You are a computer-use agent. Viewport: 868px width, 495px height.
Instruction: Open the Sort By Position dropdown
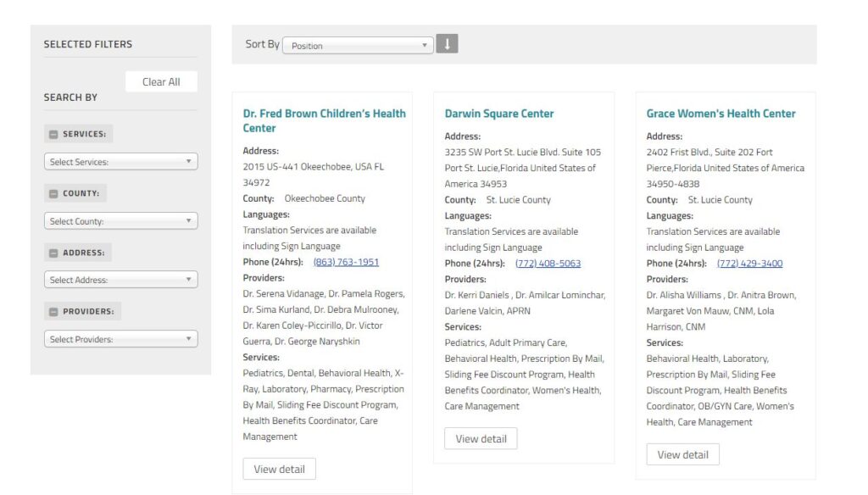point(358,46)
